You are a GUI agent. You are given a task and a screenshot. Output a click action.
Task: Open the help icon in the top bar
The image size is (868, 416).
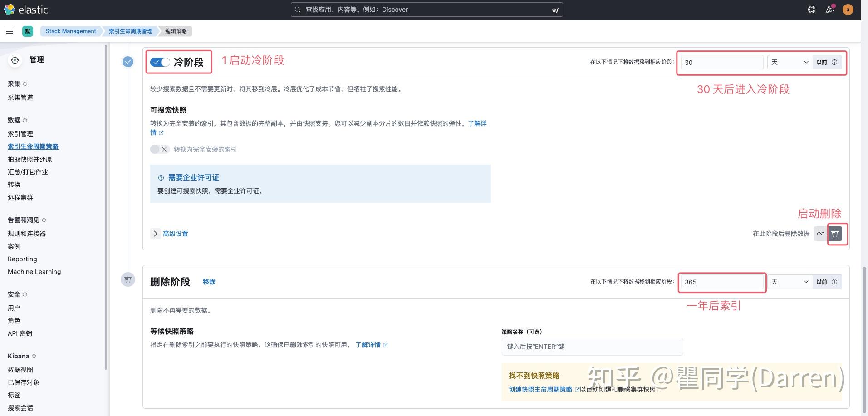tap(811, 9)
